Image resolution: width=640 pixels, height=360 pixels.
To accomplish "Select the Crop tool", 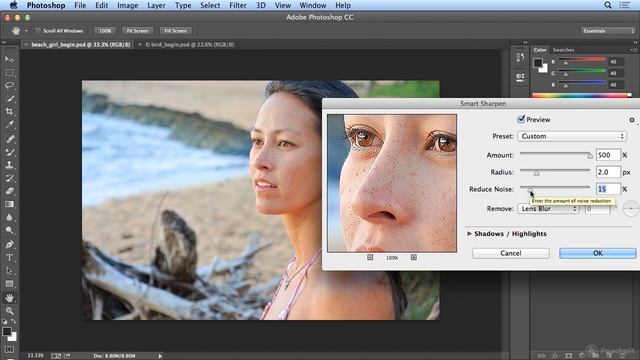I will tap(9, 111).
